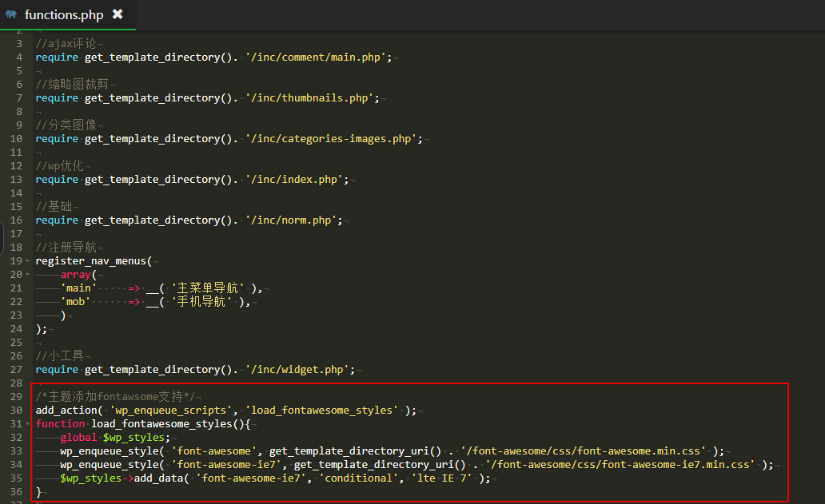This screenshot has height=504, width=825.
Task: Click line number 27 in gutter
Action: pyautogui.click(x=16, y=370)
